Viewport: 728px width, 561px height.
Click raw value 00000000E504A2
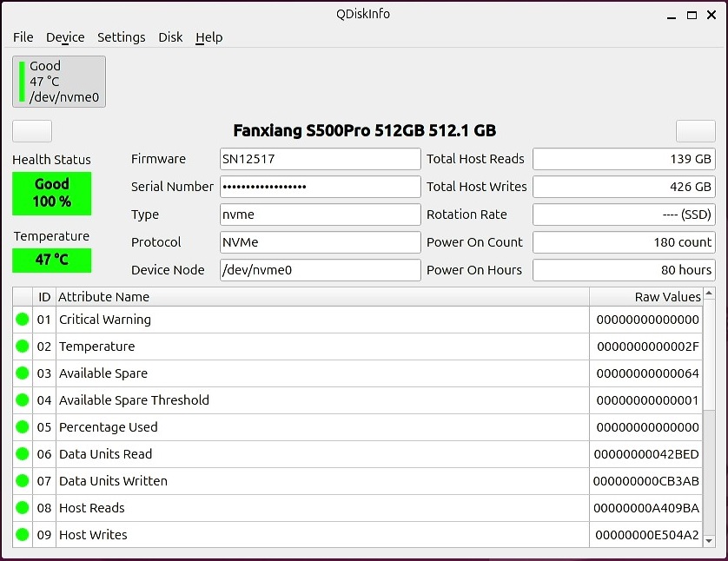tap(646, 535)
